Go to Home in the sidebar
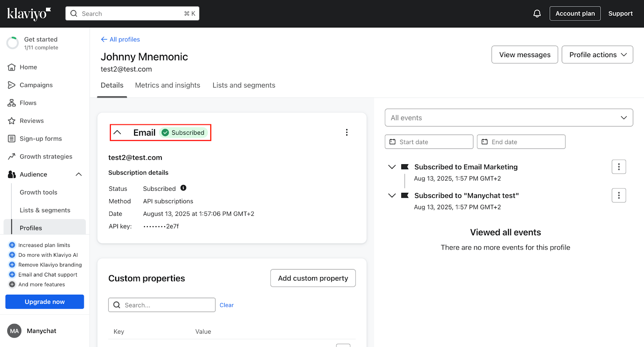Image resolution: width=644 pixels, height=347 pixels. [x=28, y=67]
